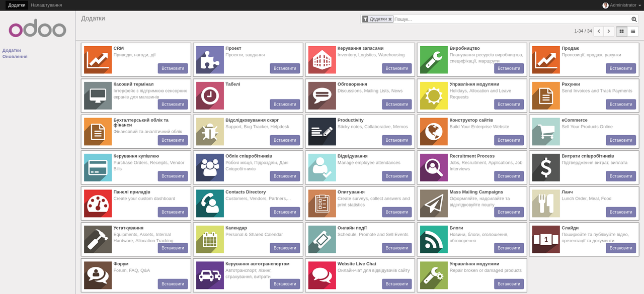Click the Форум chat people icon
This screenshot has height=294, width=644.
tap(98, 275)
